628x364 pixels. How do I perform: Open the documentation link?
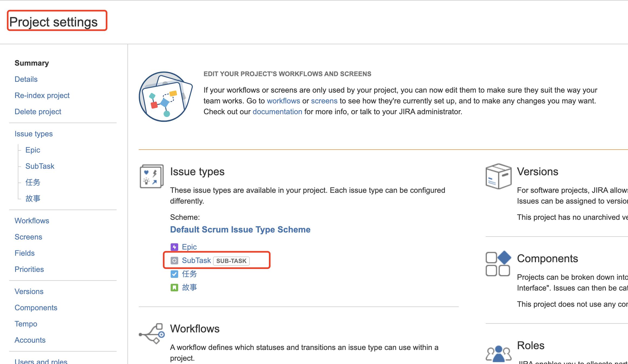point(277,112)
